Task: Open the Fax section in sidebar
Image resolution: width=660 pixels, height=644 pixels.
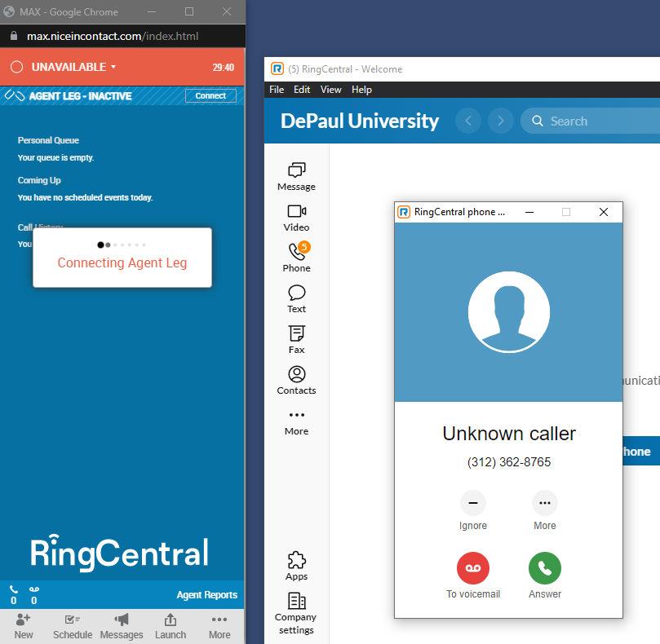Action: (296, 339)
